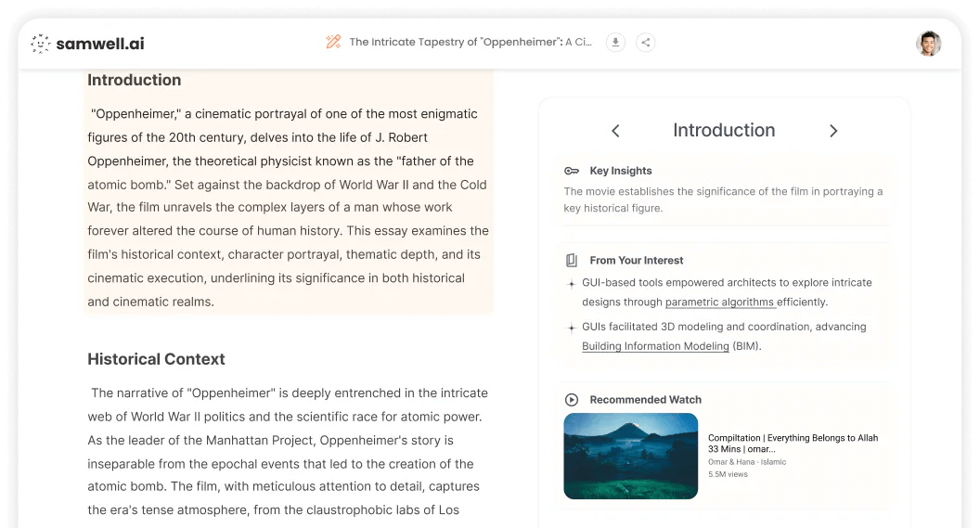980x528 pixels.
Task: Open the "Building Information Modeling" link
Action: point(655,346)
